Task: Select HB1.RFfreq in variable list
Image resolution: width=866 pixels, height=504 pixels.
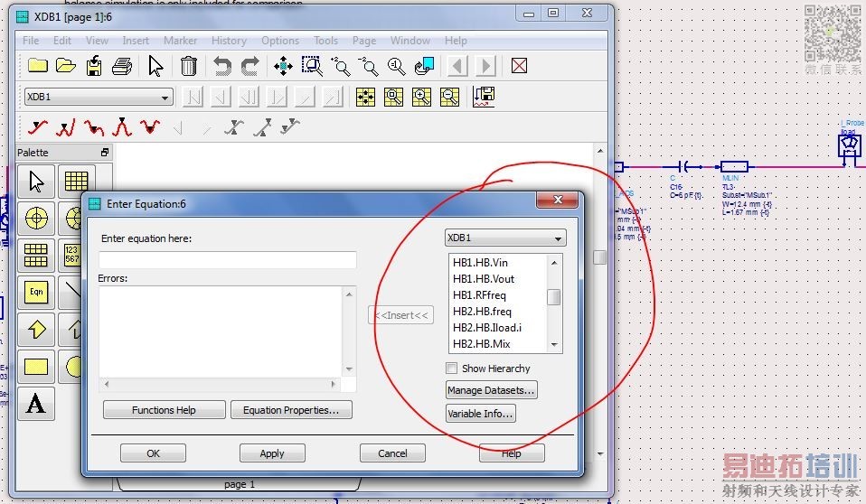Action: [x=479, y=294]
